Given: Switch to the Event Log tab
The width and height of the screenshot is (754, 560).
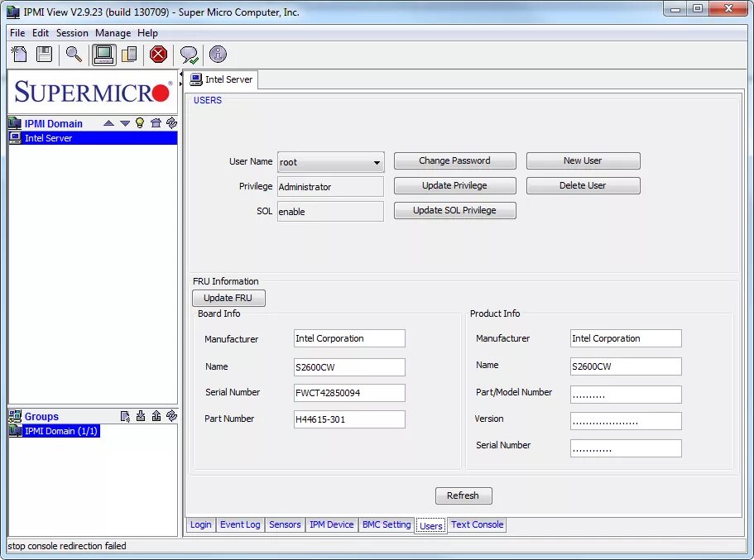Looking at the screenshot, I should 240,524.
